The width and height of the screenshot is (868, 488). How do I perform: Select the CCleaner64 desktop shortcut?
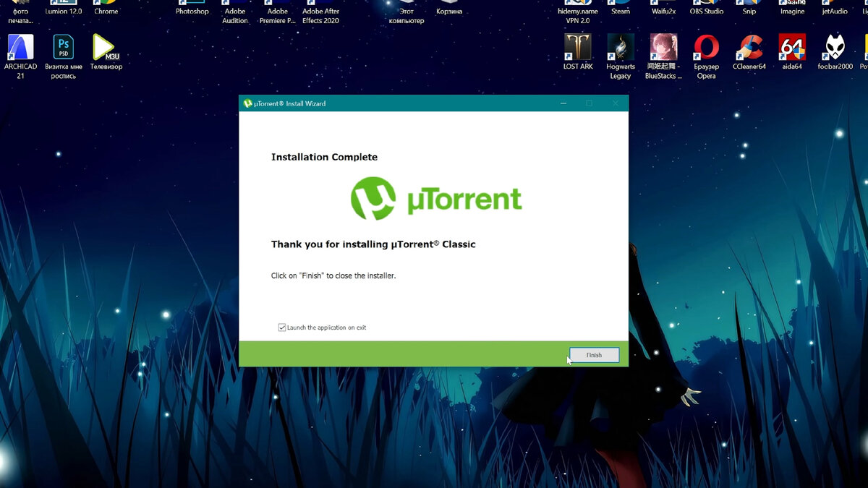coord(749,52)
